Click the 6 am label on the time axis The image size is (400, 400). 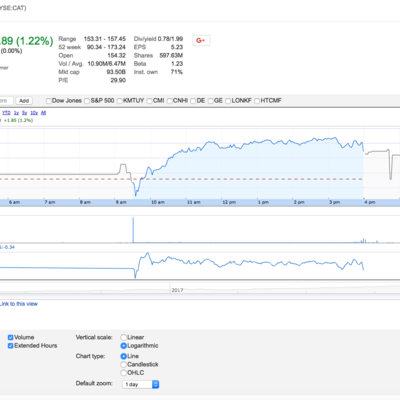[x=14, y=202]
